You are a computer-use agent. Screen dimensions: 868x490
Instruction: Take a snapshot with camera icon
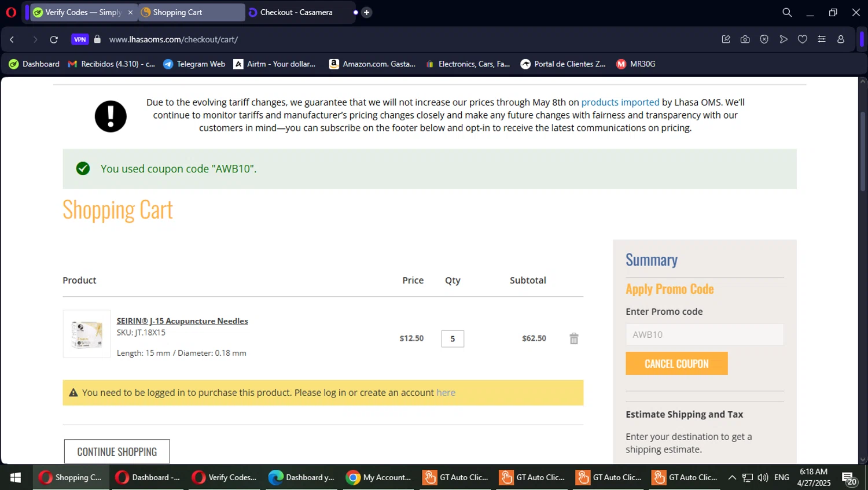click(x=745, y=39)
